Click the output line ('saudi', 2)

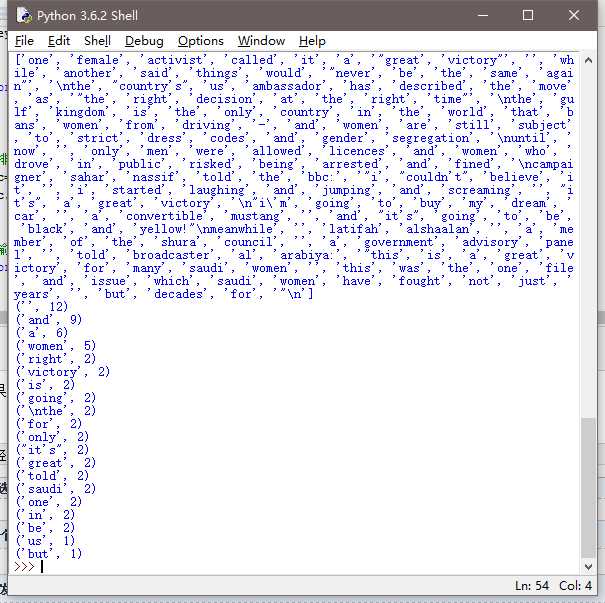click(56, 489)
